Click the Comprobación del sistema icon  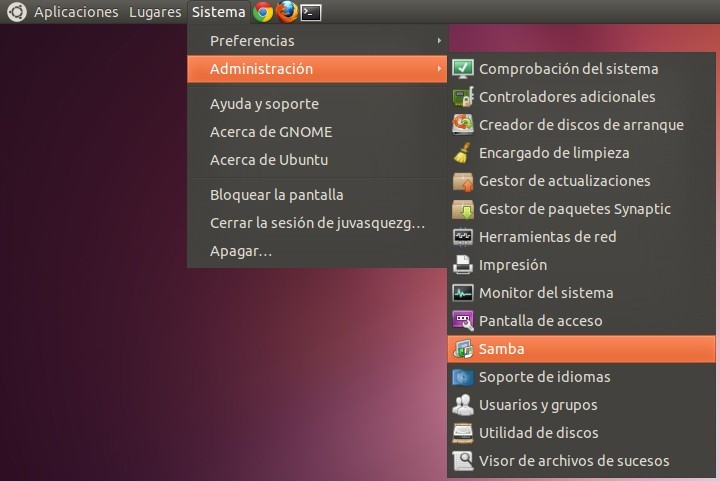tap(463, 69)
